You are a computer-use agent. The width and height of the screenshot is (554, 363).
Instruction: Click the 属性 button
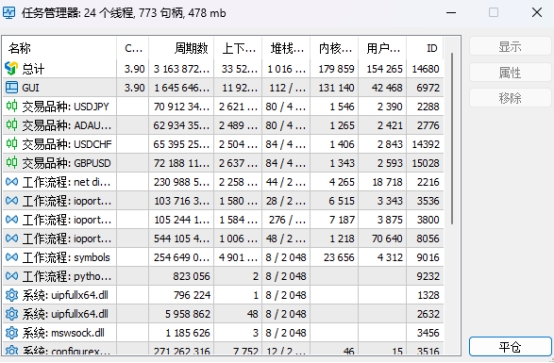[x=510, y=72]
